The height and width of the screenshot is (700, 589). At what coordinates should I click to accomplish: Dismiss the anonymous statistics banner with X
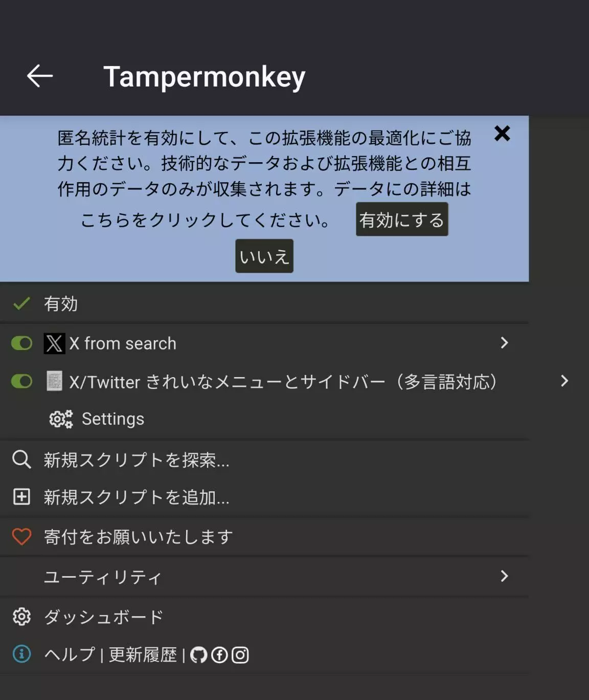[502, 133]
